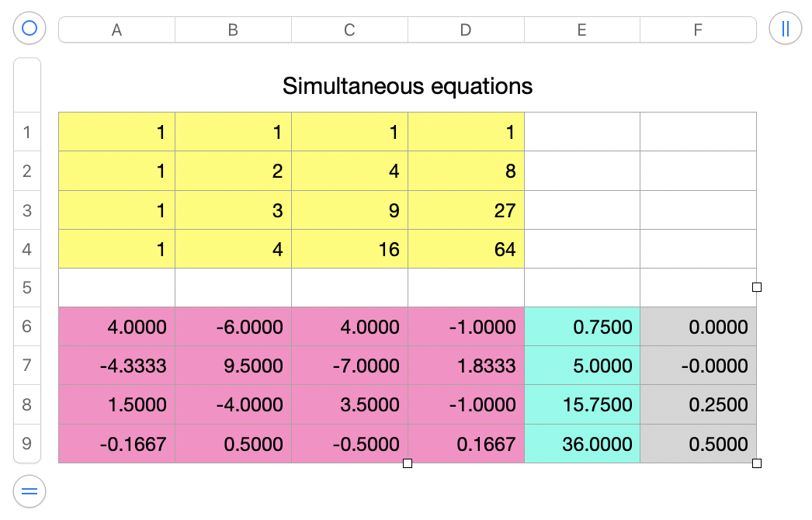Select cell with value 36.0000
Image resolution: width=812 pixels, height=520 pixels.
582,443
